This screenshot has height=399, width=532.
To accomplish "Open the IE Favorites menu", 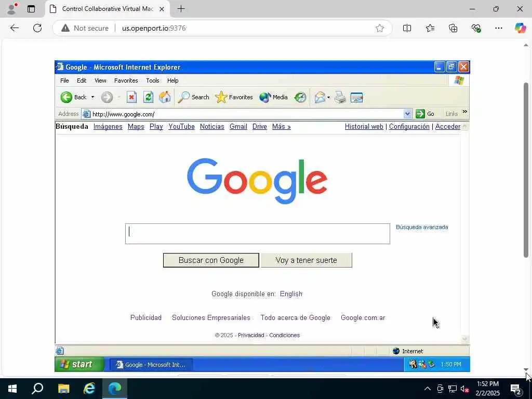I will pyautogui.click(x=126, y=81).
